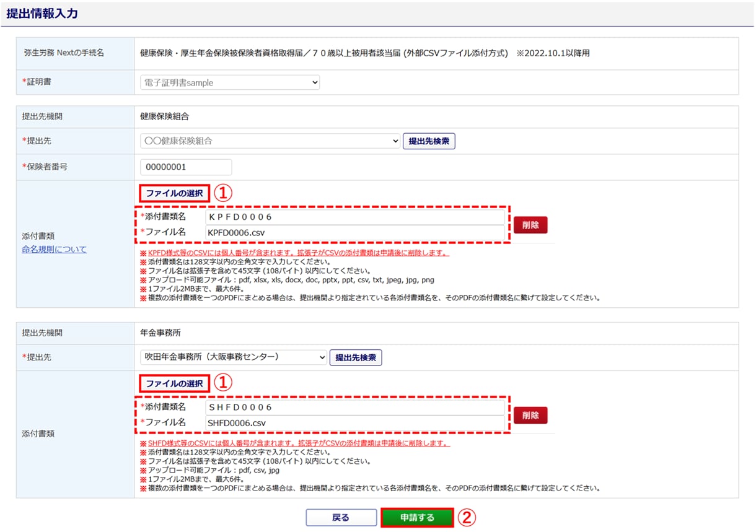Click the ファイル名 field showing SHFD0006.csv
The image size is (756, 532).
(354, 422)
